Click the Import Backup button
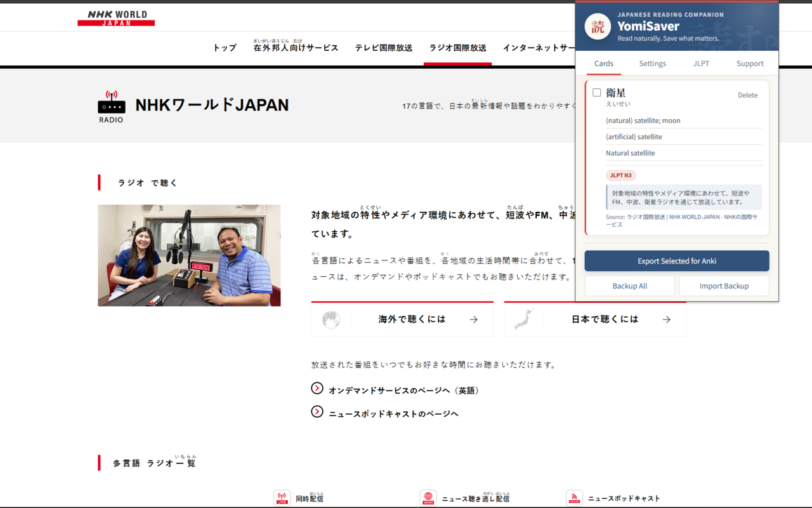812x508 pixels. pyautogui.click(x=724, y=286)
